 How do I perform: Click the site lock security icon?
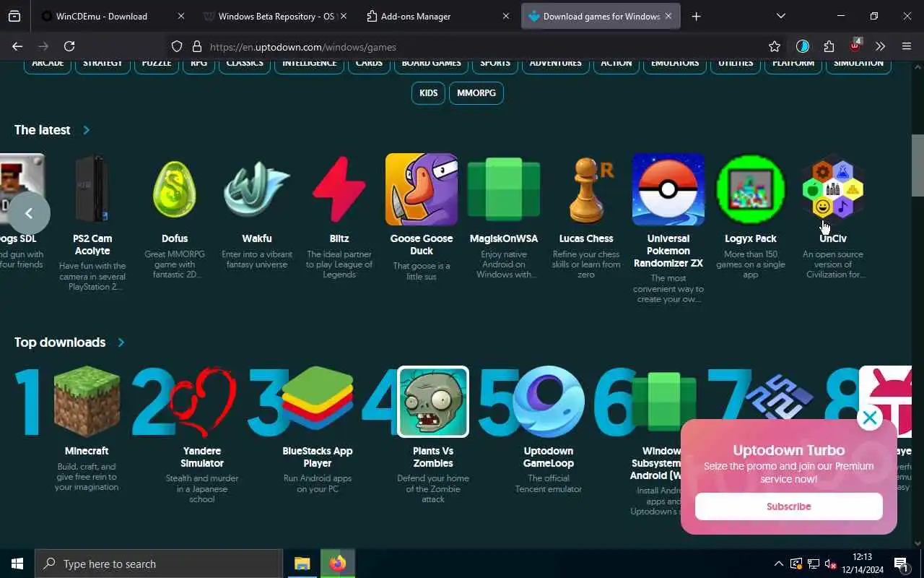pos(196,46)
